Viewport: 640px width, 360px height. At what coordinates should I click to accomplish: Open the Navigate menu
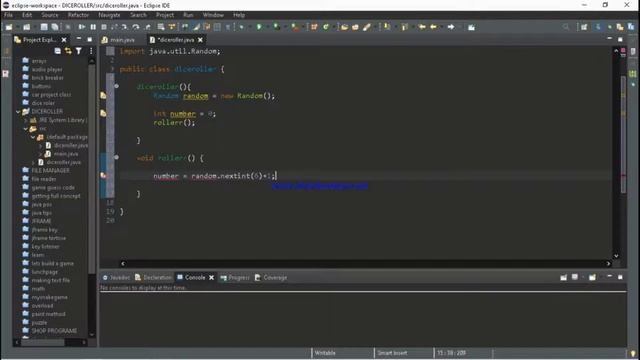(x=109, y=15)
